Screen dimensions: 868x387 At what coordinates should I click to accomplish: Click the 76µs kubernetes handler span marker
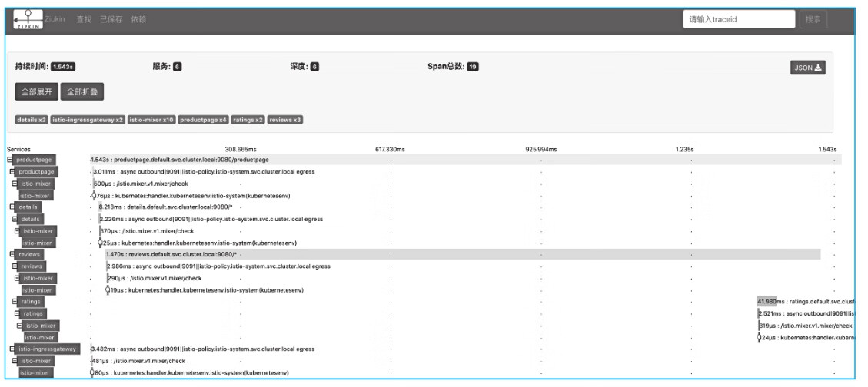(93, 195)
